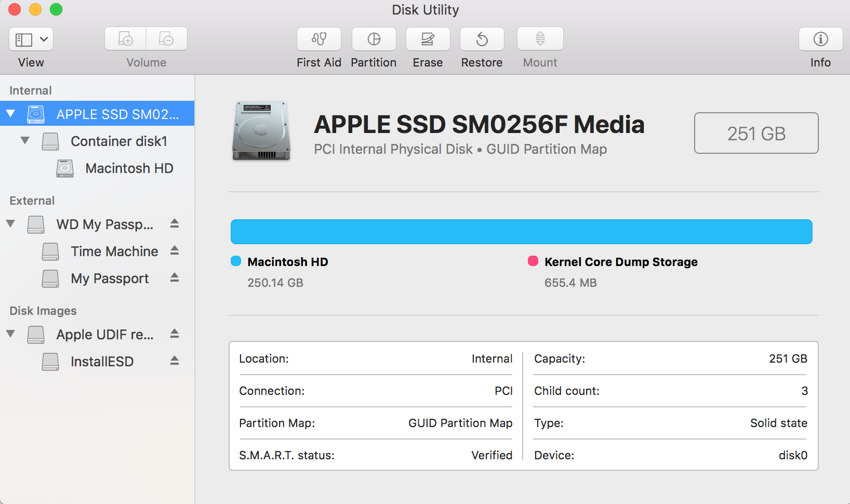
Task: Open the Info panel icon
Action: pos(821,39)
